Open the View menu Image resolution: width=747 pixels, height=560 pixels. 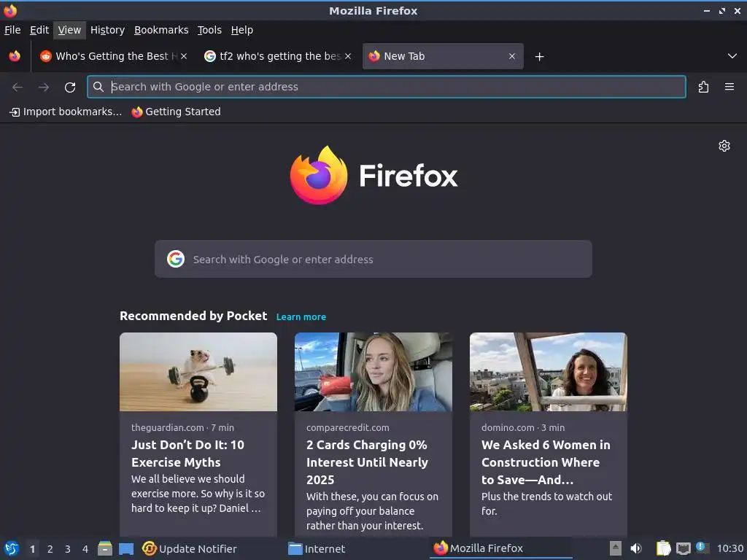click(x=69, y=30)
